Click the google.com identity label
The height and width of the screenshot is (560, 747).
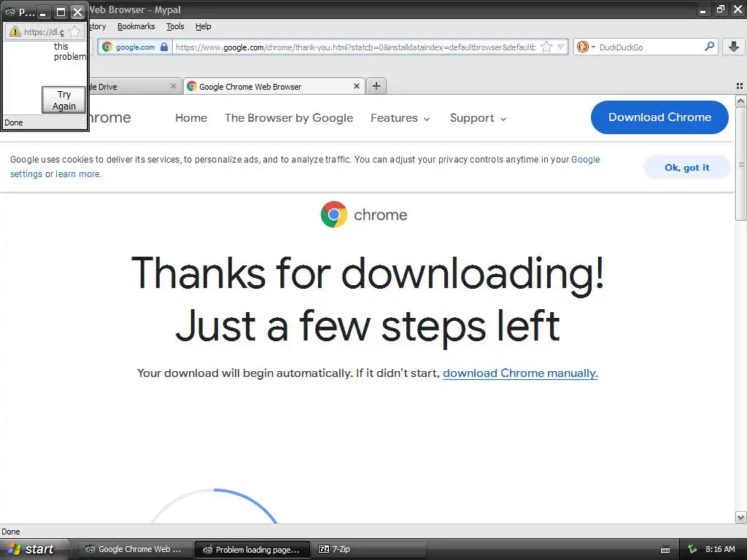[x=135, y=47]
